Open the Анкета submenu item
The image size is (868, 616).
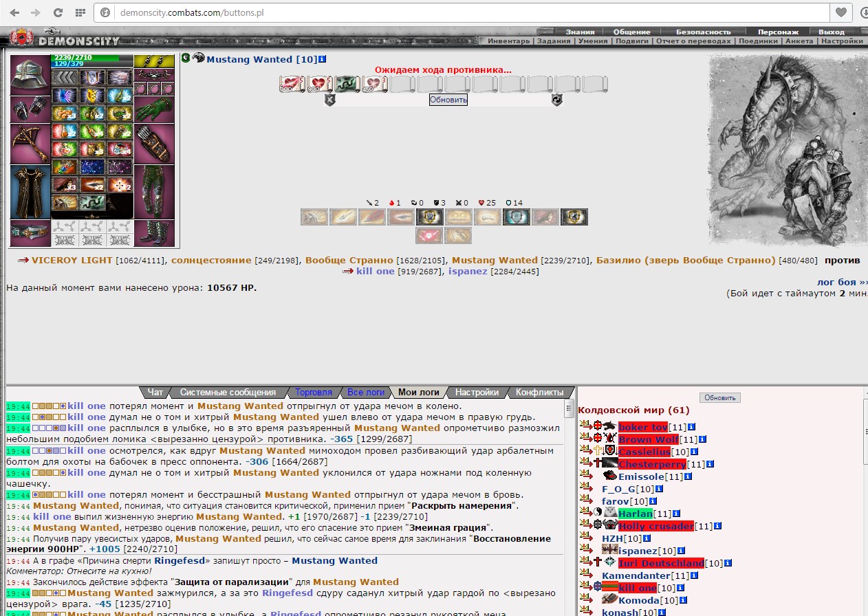click(x=799, y=41)
